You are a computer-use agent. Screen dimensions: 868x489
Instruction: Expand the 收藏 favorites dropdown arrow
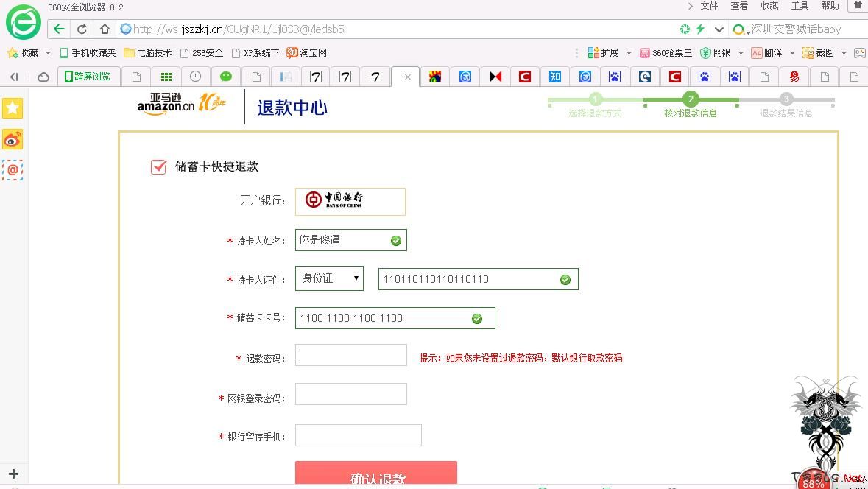point(48,53)
